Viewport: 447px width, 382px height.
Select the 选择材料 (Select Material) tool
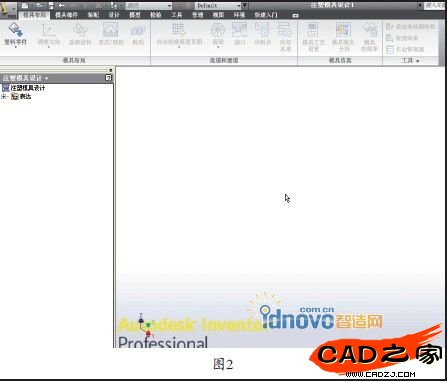point(80,34)
